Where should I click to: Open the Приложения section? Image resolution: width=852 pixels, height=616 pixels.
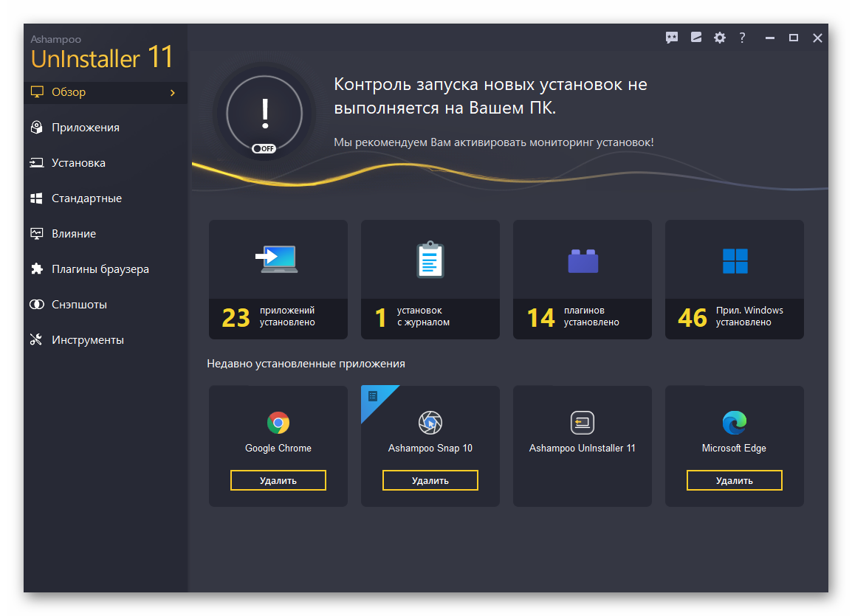pyautogui.click(x=106, y=128)
